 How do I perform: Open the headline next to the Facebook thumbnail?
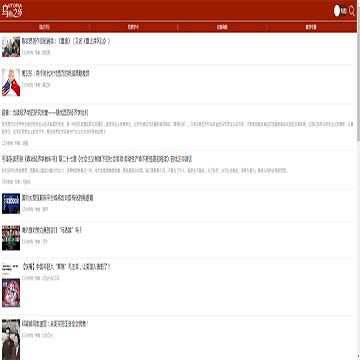pyautogui.click(x=57, y=198)
